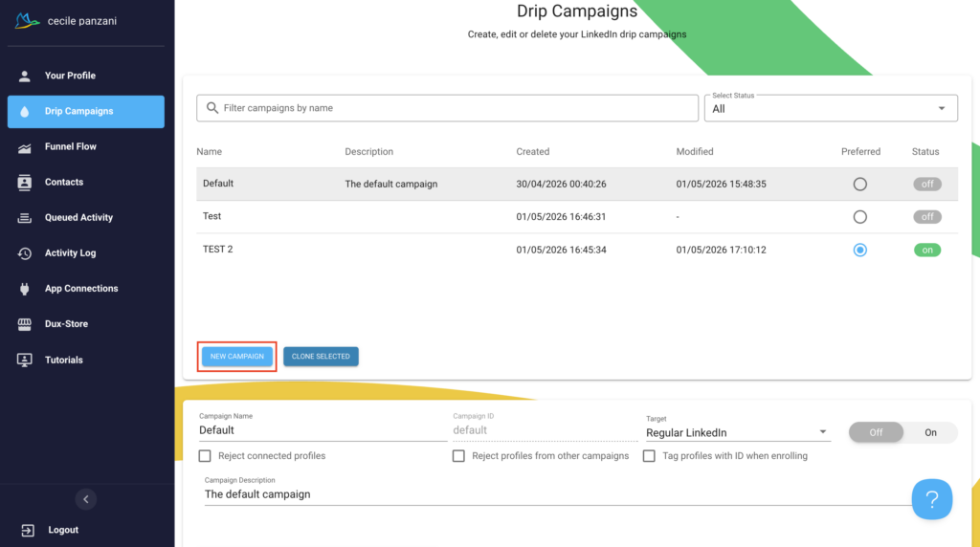Click the Drip Campaigns droplet icon
The width and height of the screenshot is (980, 547).
24,112
